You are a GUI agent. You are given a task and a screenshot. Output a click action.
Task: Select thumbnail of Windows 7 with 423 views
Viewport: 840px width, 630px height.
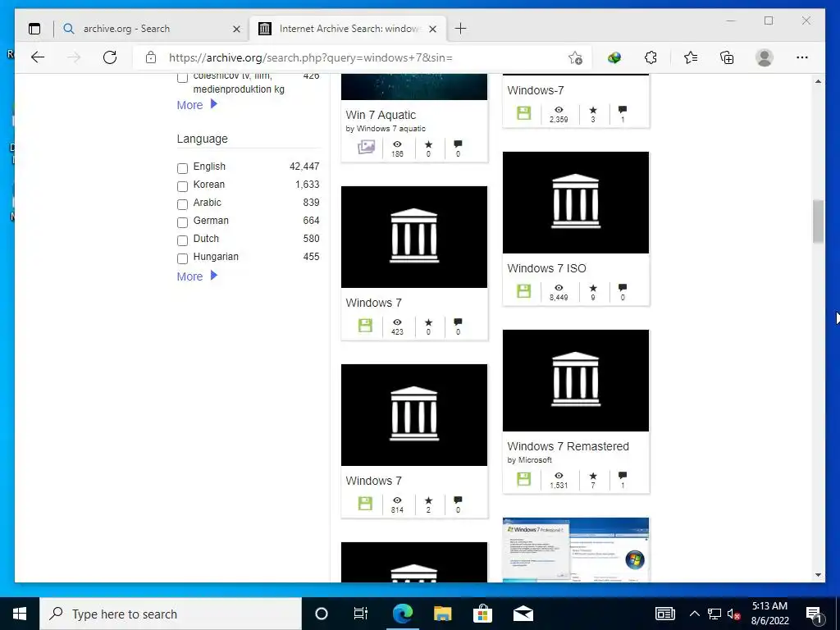point(414,237)
